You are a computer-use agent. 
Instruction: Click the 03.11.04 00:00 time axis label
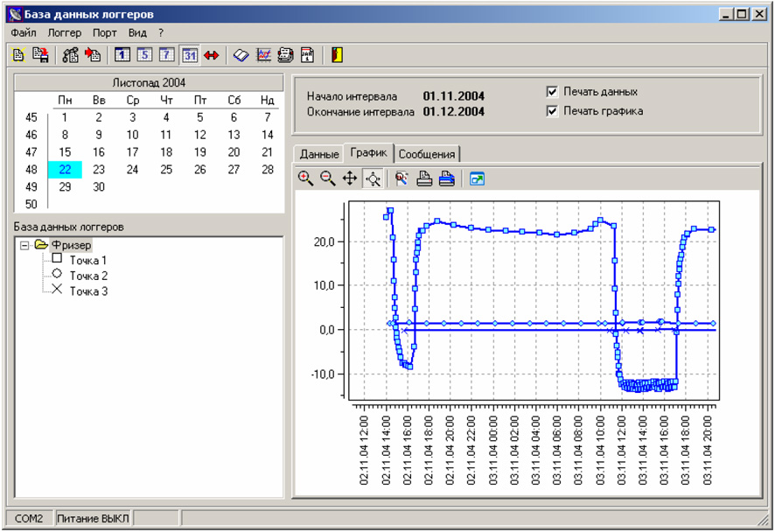pyautogui.click(x=492, y=450)
